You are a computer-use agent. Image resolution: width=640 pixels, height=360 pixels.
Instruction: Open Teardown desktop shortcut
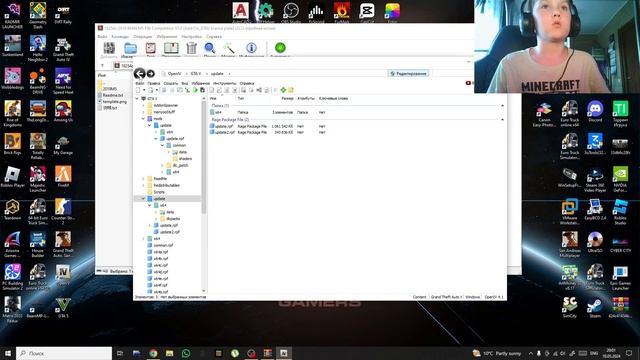coord(12,209)
